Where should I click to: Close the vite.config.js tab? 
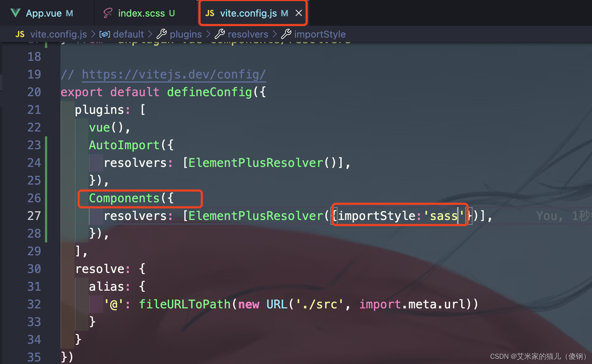pos(299,13)
